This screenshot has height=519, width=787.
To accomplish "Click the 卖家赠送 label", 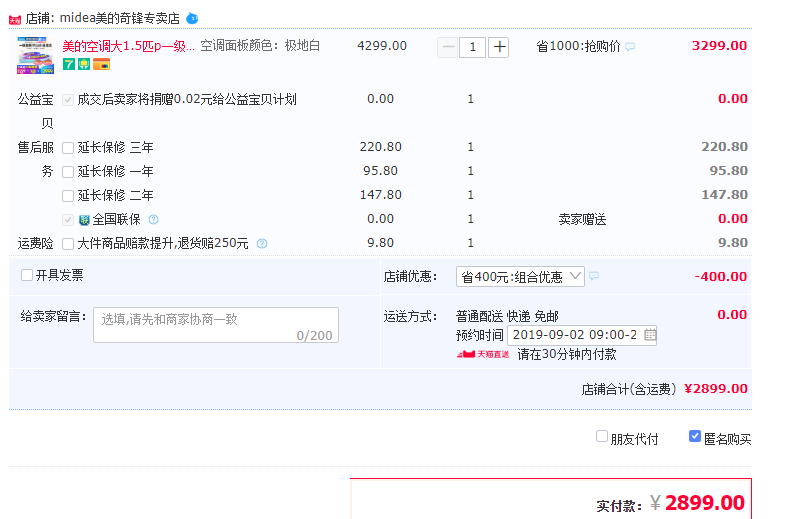I will point(582,219).
